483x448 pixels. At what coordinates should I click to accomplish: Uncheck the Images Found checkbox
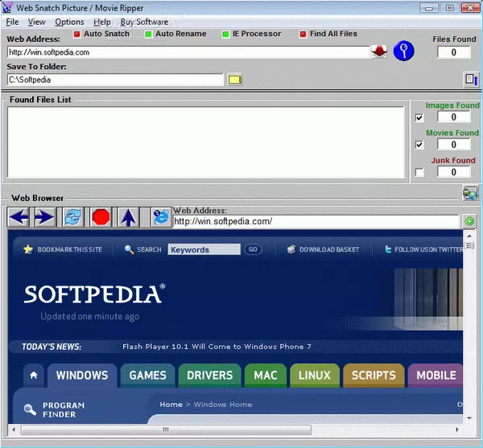click(419, 117)
